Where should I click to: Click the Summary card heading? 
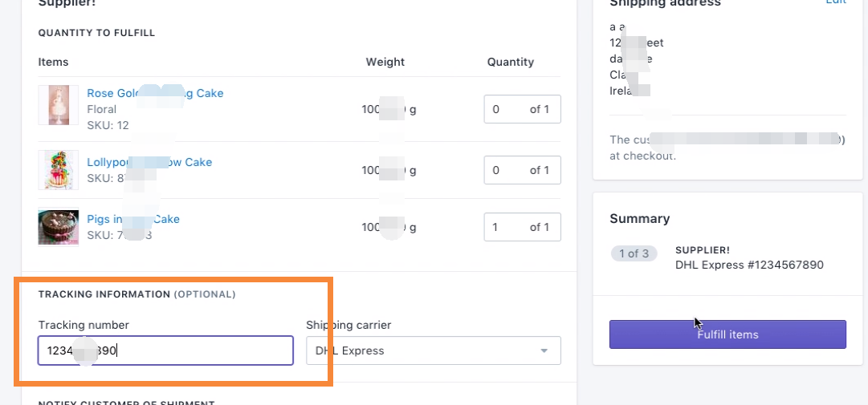pos(639,218)
